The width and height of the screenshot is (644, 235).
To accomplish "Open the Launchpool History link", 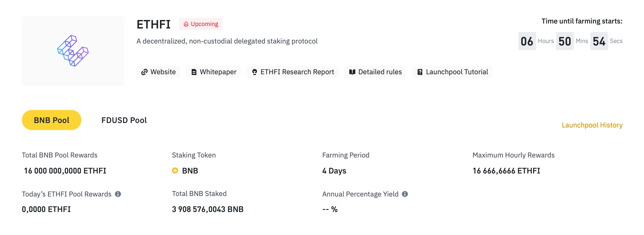I will click(592, 125).
